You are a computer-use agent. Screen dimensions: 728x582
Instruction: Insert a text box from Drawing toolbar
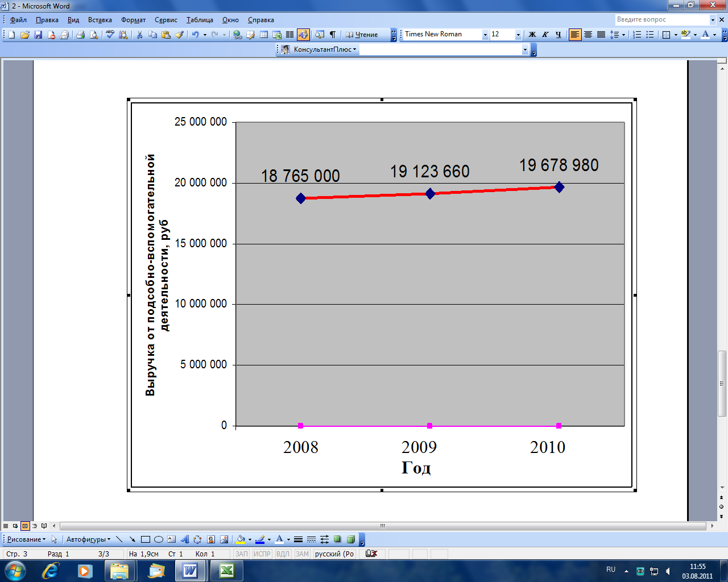(x=171, y=539)
